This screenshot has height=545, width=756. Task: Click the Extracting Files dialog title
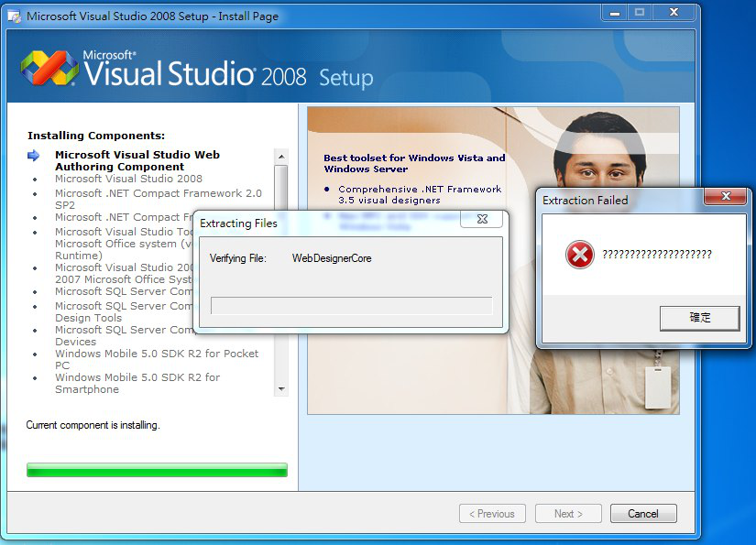(238, 223)
